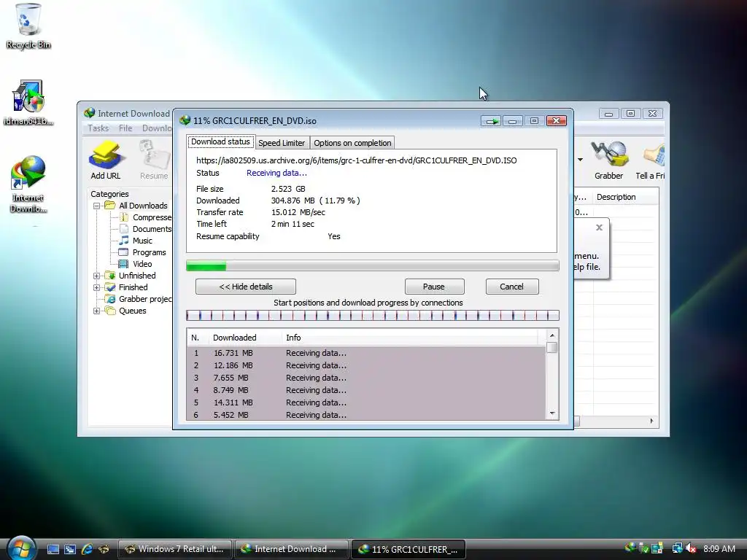
Task: Select connection row with 5.452 MB
Action: (x=366, y=415)
